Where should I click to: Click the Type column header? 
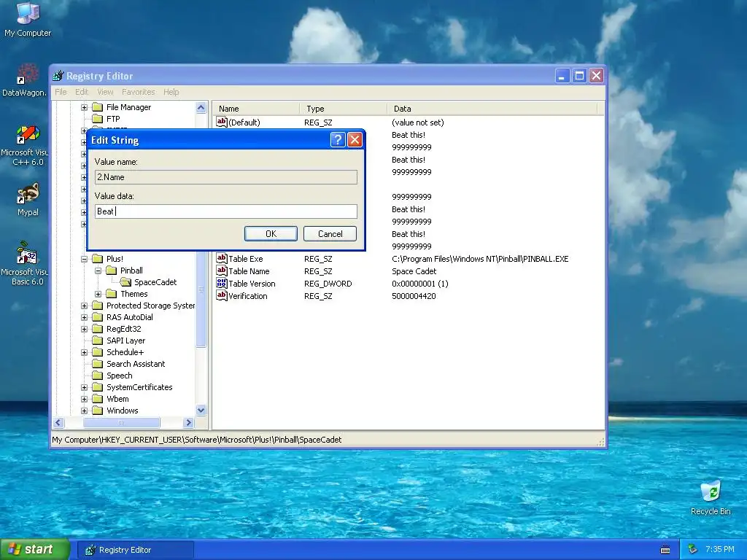pos(344,109)
